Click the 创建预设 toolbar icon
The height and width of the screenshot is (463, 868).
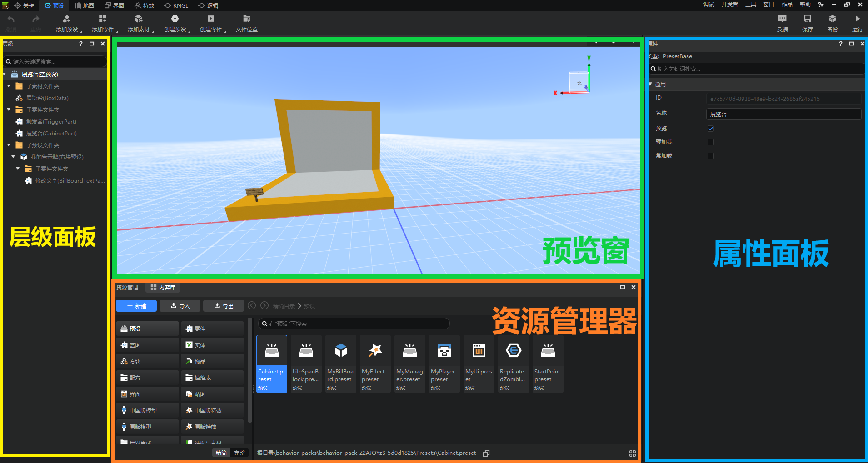coord(175,19)
